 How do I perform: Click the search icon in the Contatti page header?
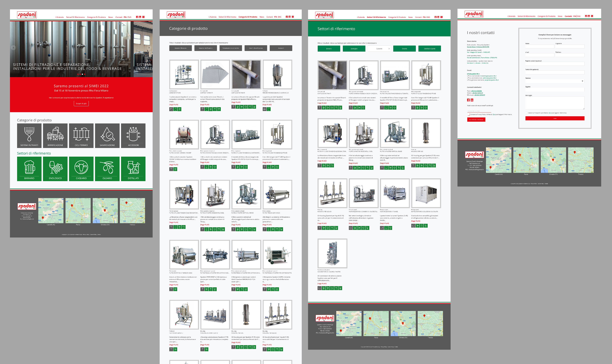592,16
